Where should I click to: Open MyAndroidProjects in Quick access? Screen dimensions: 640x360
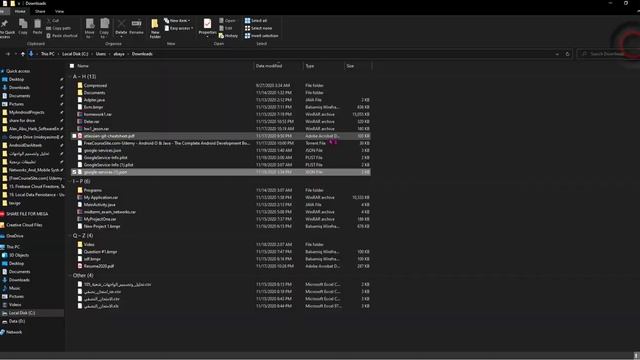[x=27, y=112]
